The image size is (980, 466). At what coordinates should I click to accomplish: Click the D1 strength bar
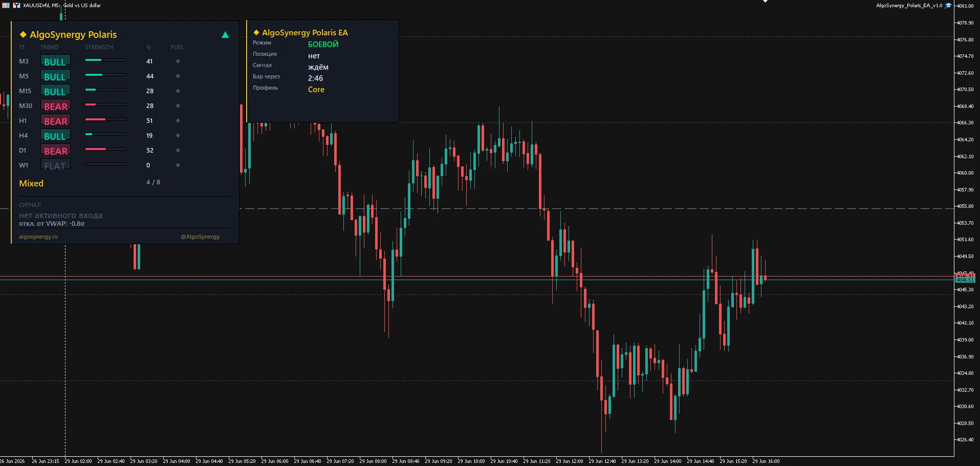coord(105,149)
